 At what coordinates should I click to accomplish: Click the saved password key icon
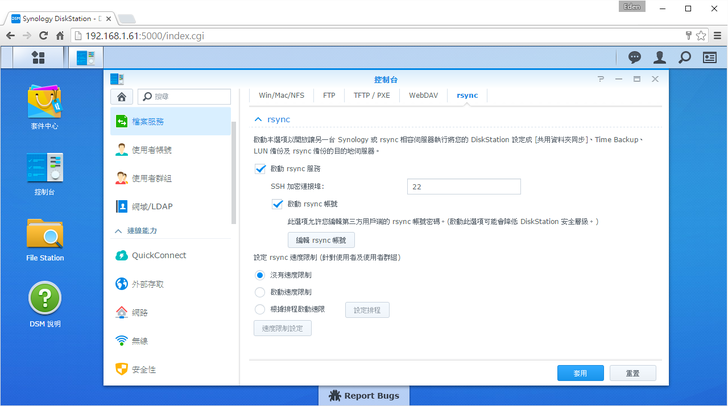(x=689, y=35)
